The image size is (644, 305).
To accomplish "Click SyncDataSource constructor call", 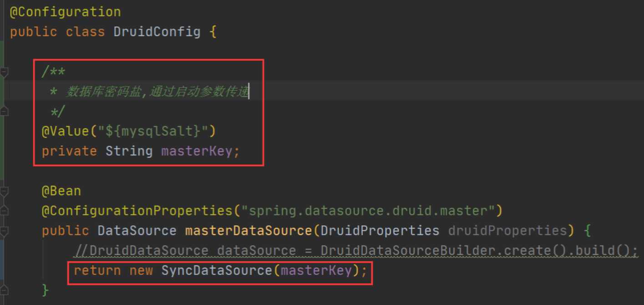I will point(216,271).
